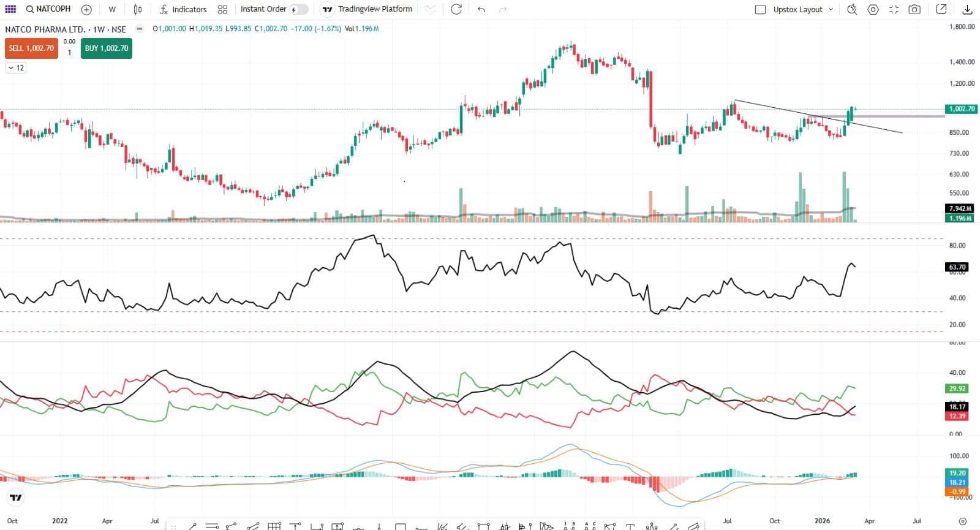Open the candlestick chart type menu
This screenshot has width=980, height=530.
click(138, 9)
